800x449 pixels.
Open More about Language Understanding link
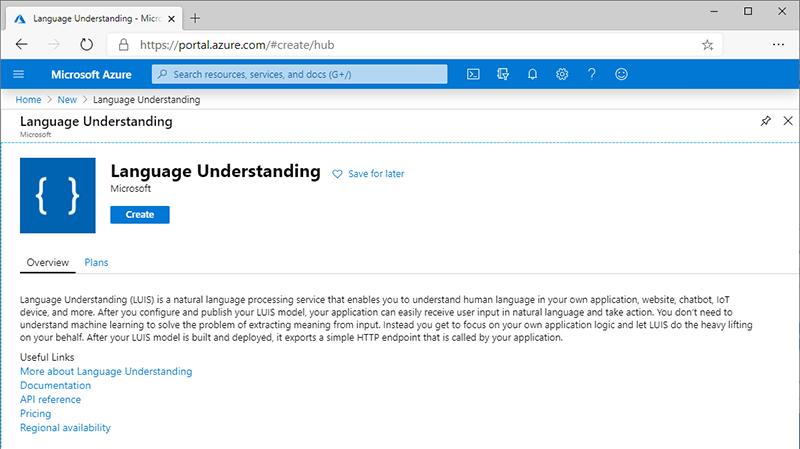106,371
